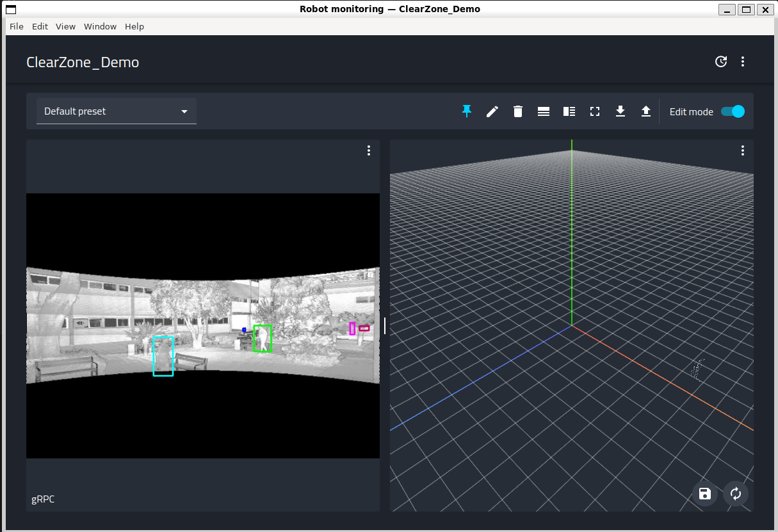Select the stacked rows layout icon
Screen dimensions: 778x532
coord(544,111)
